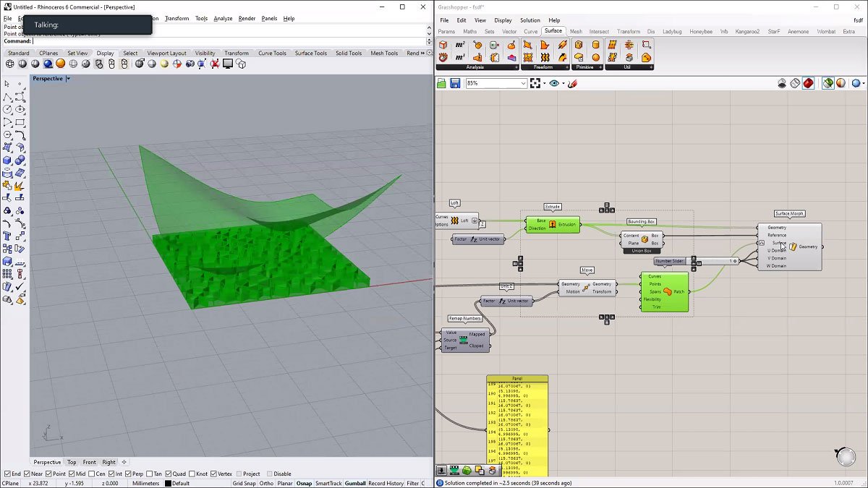The image size is (868, 488).
Task: Click the red Remote Control Panel paintbrush icon
Action: click(572, 82)
